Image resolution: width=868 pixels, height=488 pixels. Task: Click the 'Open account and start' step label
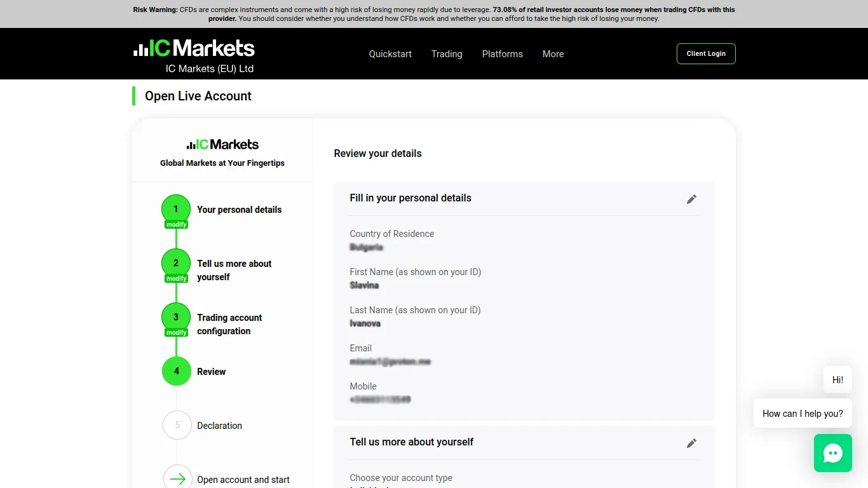tap(243, 480)
